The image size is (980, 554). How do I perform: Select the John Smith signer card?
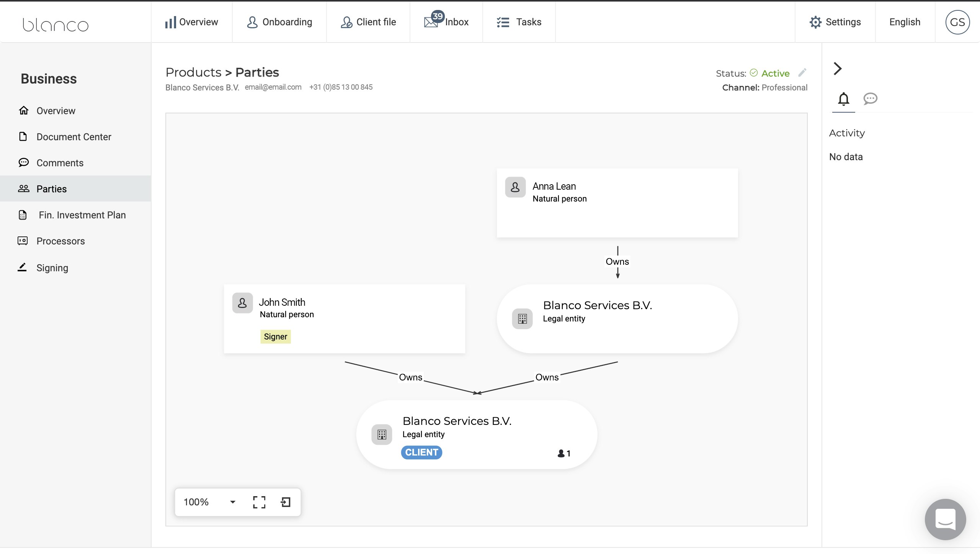[x=344, y=318]
